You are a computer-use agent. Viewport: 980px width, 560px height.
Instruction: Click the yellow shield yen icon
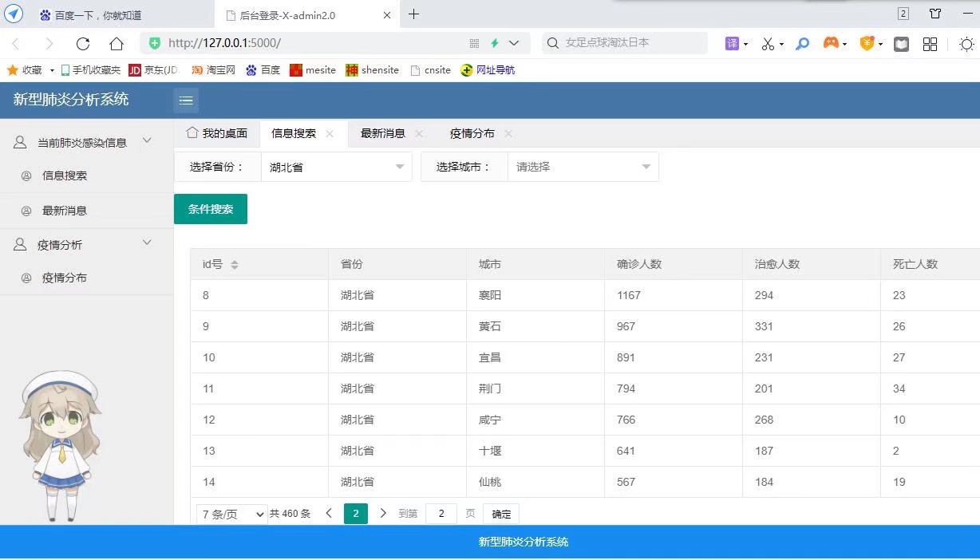click(x=867, y=44)
